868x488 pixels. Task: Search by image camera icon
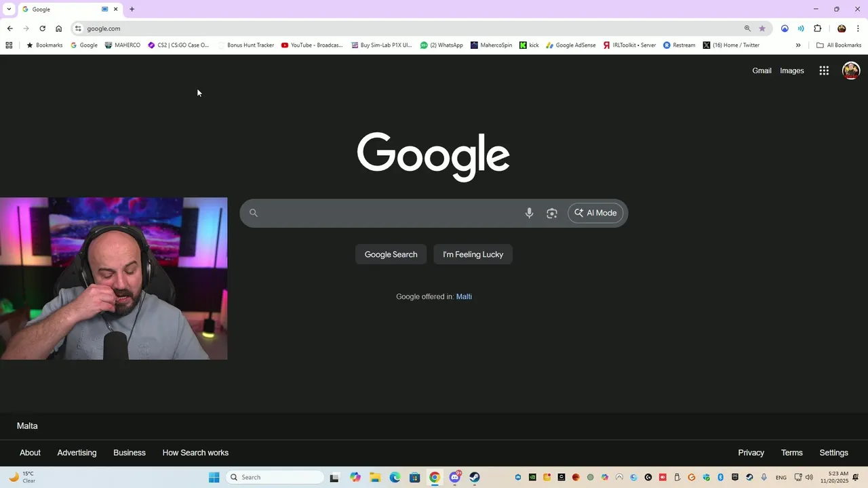[x=552, y=213]
